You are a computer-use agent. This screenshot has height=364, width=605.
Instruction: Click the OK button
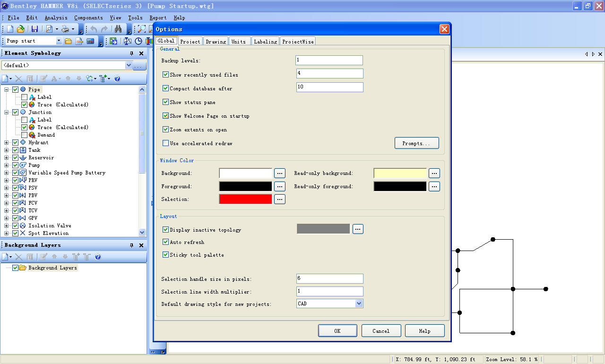(337, 331)
